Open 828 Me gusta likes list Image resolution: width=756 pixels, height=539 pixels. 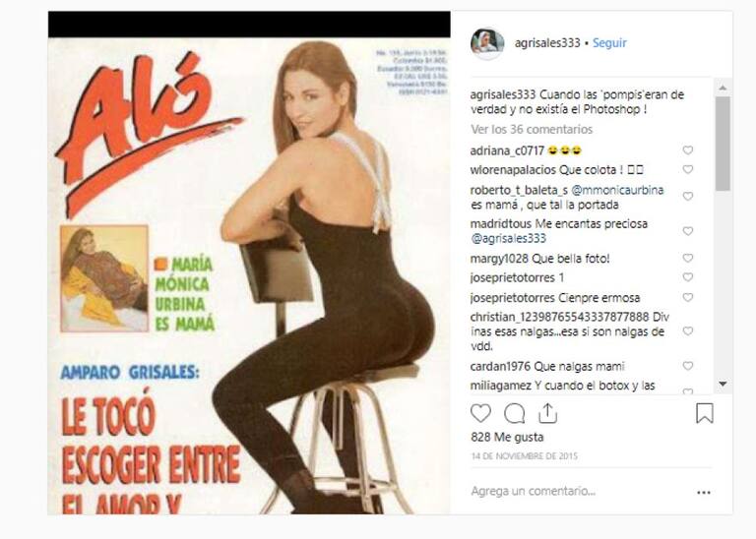[x=507, y=437]
